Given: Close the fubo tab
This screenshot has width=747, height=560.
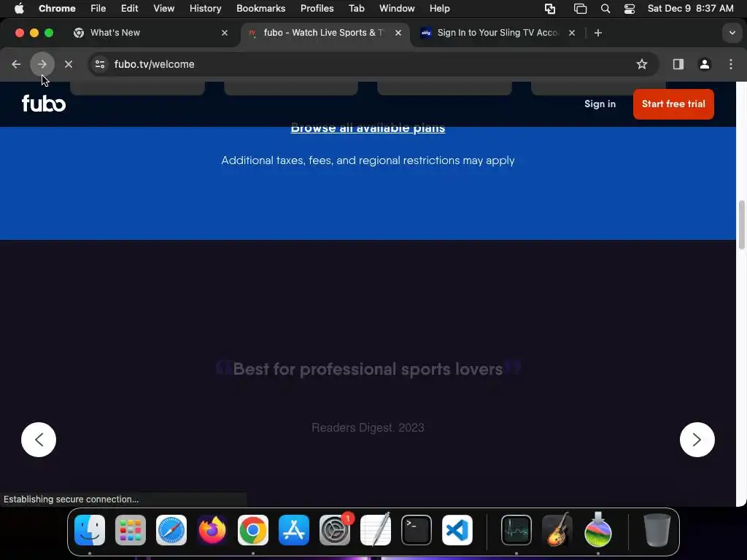Looking at the screenshot, I should [398, 33].
